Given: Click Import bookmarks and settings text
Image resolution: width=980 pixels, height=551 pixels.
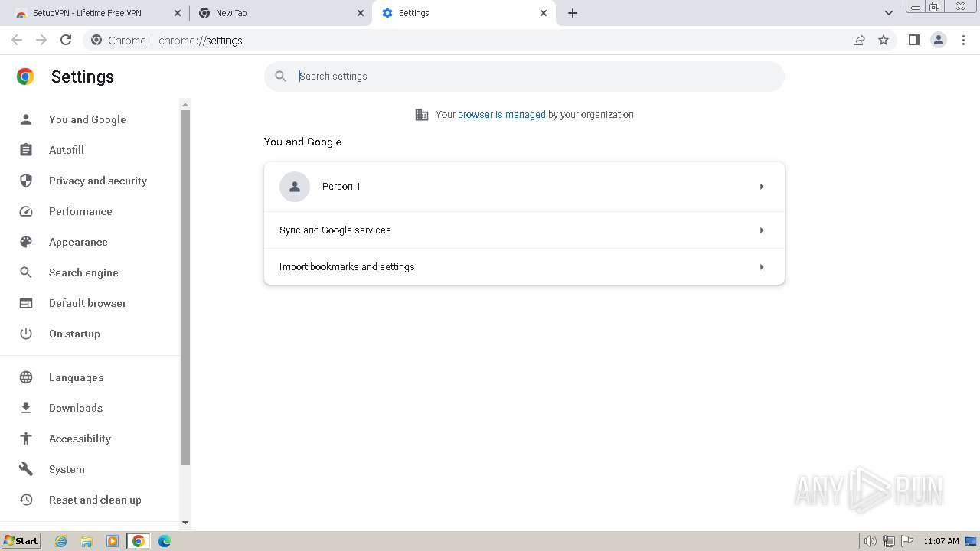Looking at the screenshot, I should (x=347, y=267).
